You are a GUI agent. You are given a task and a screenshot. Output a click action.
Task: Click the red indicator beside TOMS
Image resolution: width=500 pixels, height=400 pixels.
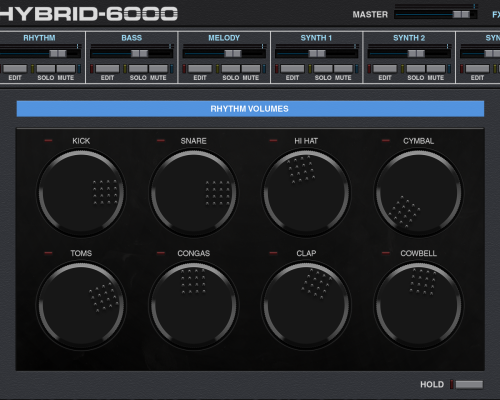[48, 253]
